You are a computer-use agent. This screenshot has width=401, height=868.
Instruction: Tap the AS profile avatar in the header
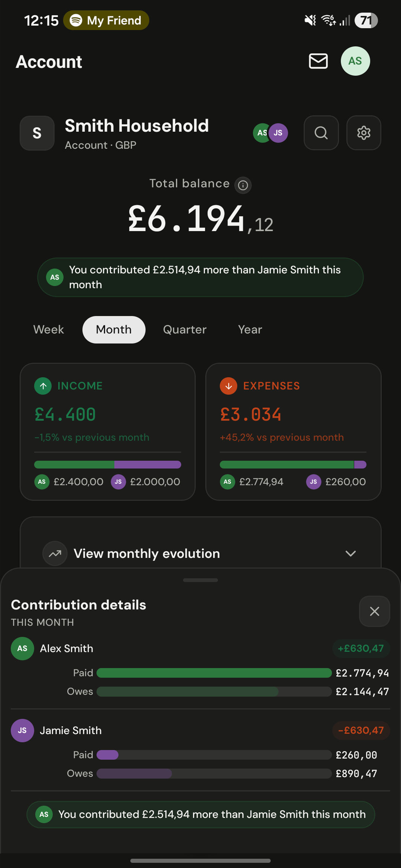click(x=355, y=61)
